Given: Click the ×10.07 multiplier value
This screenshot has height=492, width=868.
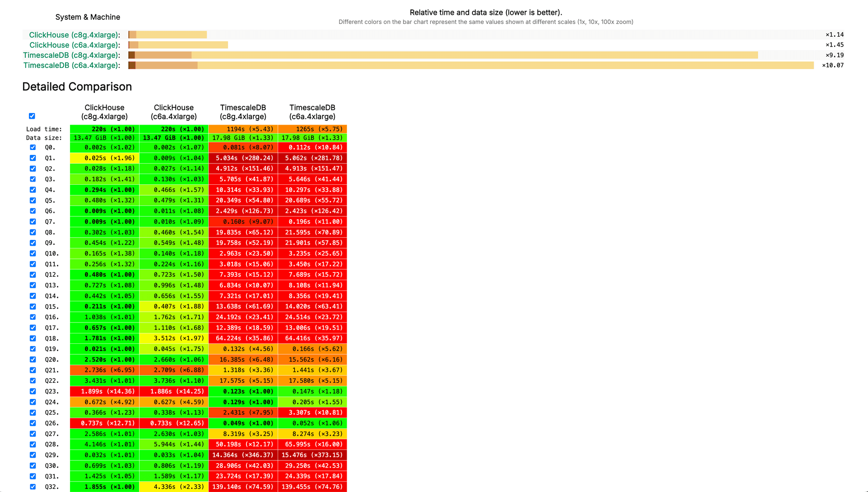Looking at the screenshot, I should [x=833, y=65].
